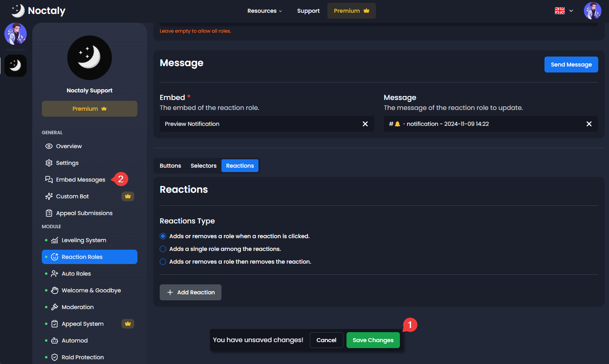Select 'Adds or removes a role when clicked' option
Image resolution: width=609 pixels, height=364 pixels.
pos(163,236)
